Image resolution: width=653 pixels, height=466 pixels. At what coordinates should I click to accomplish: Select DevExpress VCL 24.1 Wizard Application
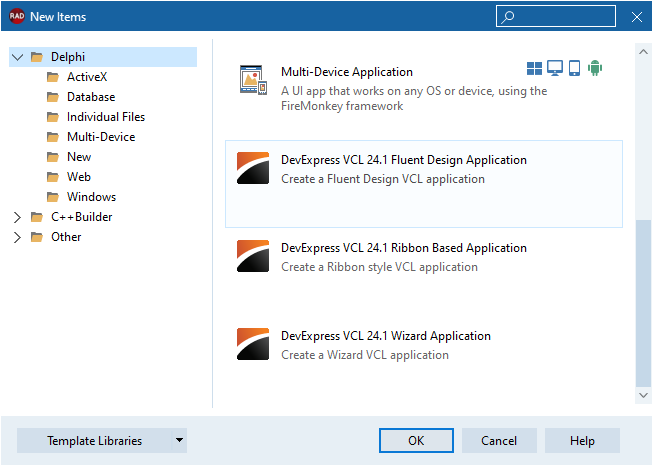(386, 336)
